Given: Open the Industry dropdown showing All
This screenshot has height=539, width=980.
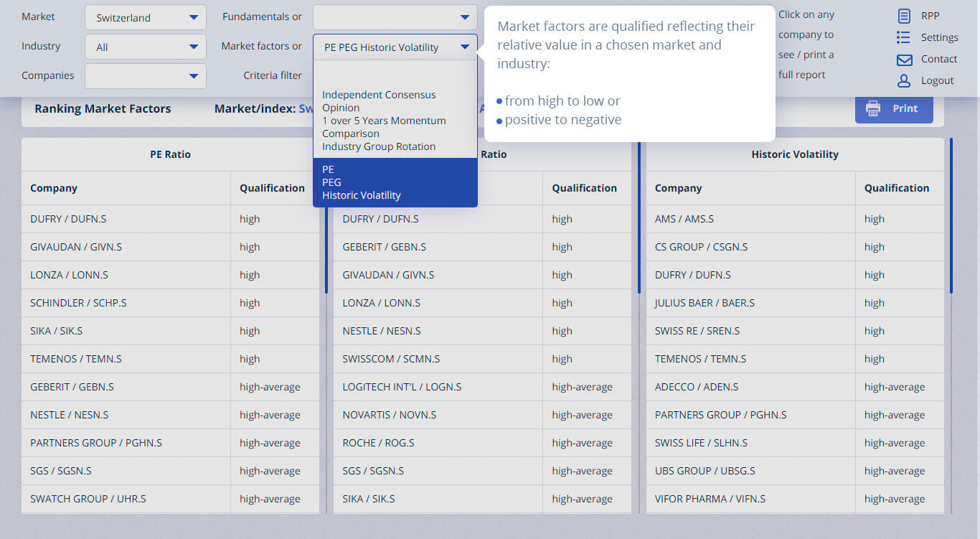Looking at the screenshot, I should point(146,47).
